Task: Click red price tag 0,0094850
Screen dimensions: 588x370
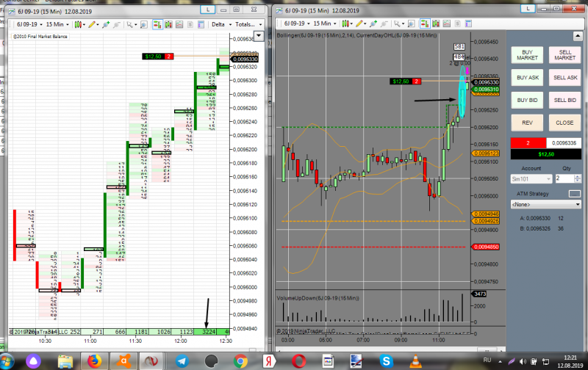Action: (486, 247)
